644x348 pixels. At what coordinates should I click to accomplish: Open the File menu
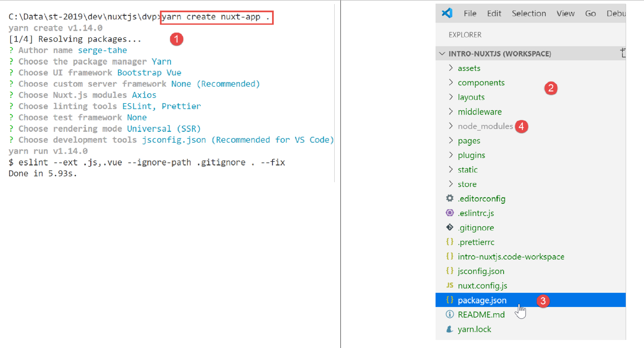pos(470,14)
